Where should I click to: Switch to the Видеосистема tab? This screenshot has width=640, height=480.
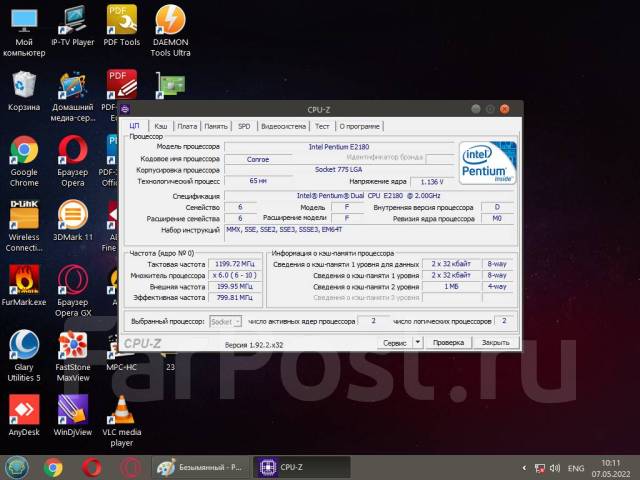[x=283, y=127]
